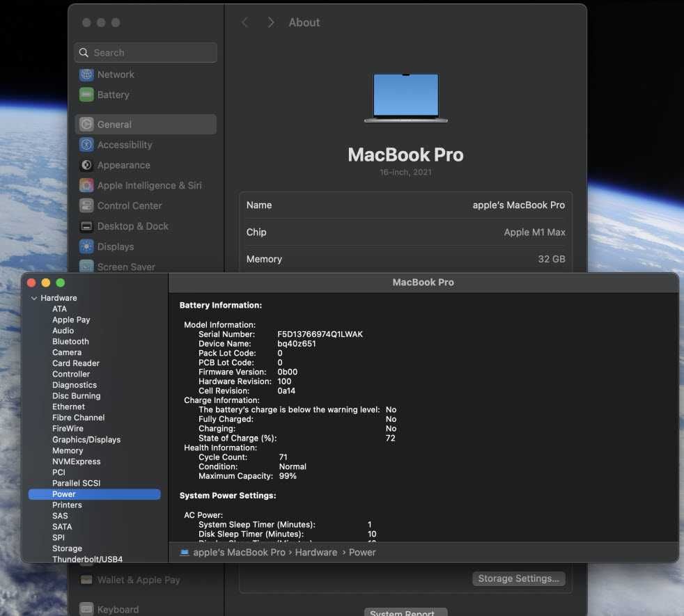
Task: Select Printers in Hardware list
Action: [x=67, y=505]
